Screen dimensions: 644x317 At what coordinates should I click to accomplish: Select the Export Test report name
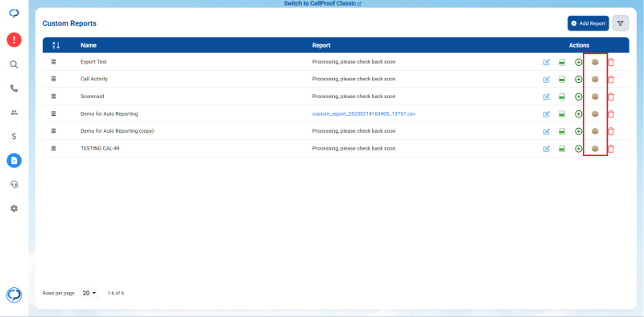(93, 62)
